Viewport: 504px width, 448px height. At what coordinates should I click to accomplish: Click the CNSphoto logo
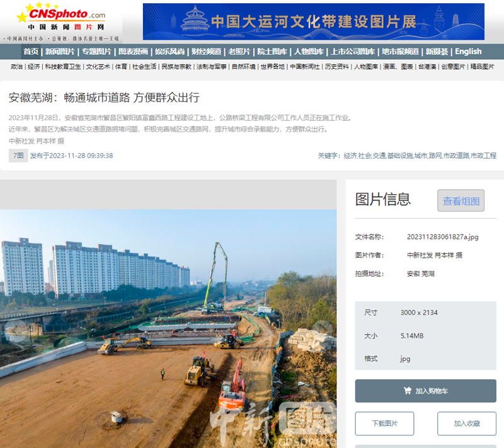coord(61,20)
